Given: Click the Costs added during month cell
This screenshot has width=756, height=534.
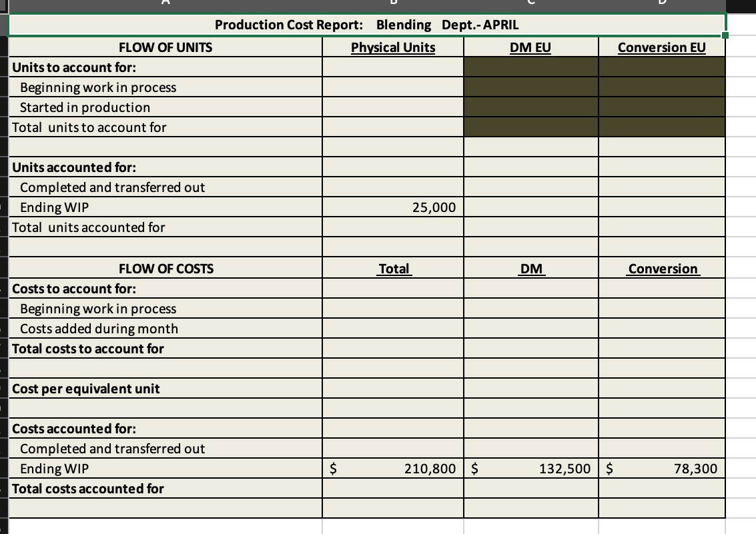Looking at the screenshot, I should coord(165,329).
